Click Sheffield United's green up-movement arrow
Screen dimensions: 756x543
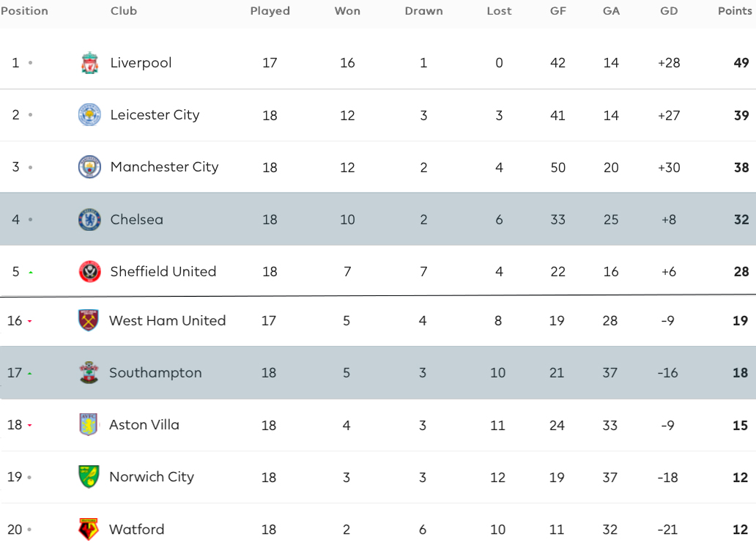[30, 273]
